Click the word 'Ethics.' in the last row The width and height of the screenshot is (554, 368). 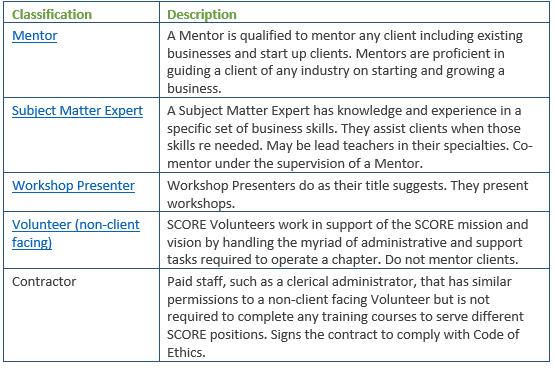click(186, 352)
